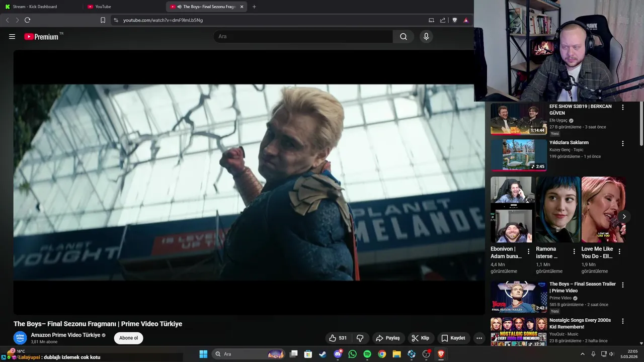Viewport: 644px width, 362px height.
Task: Click the YouTube Premium logo
Action: (41, 37)
